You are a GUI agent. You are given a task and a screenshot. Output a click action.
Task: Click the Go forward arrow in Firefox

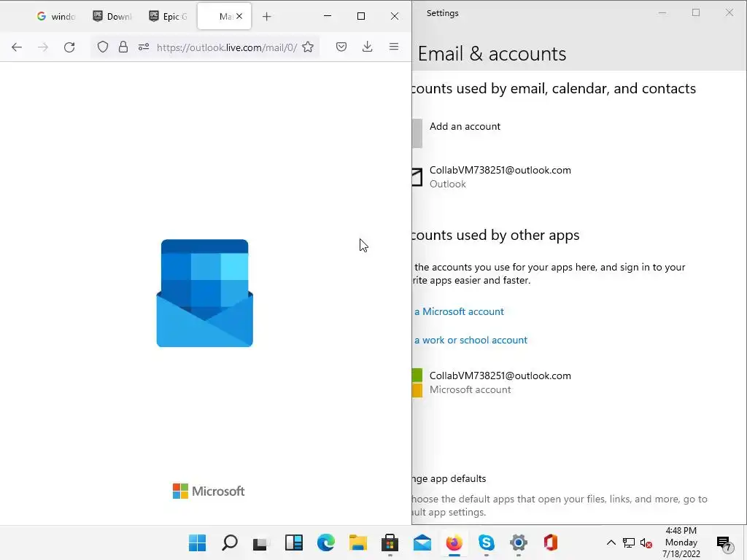click(43, 47)
